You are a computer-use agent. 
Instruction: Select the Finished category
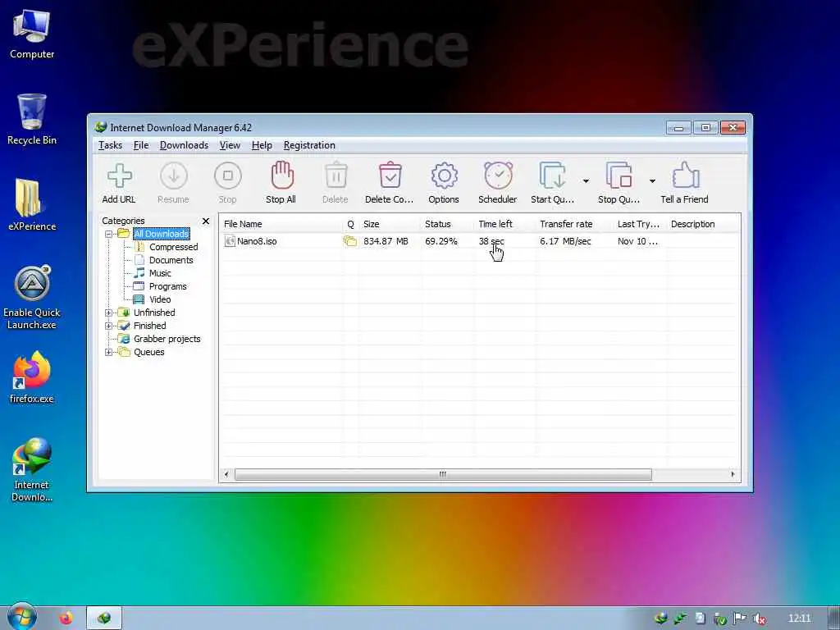[149, 326]
